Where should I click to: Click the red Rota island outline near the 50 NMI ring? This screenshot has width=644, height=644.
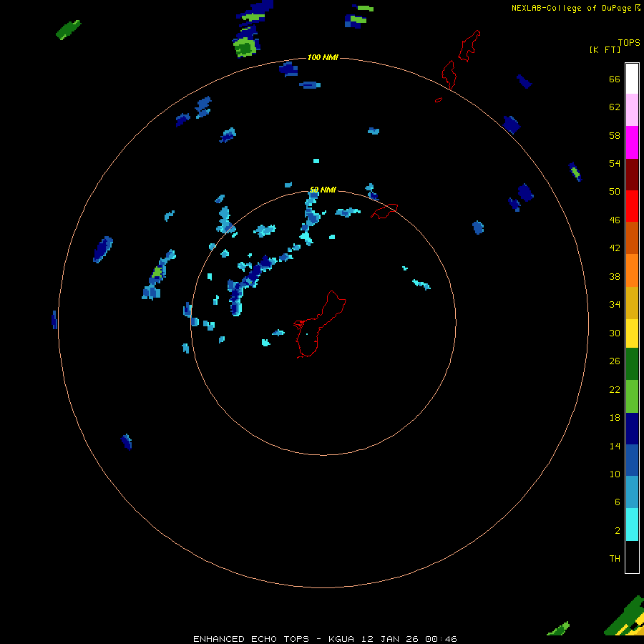(x=384, y=211)
